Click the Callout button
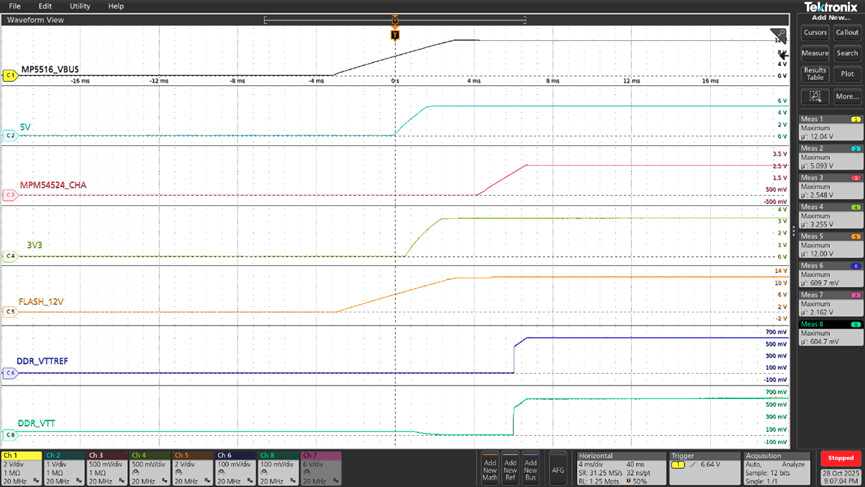The image size is (865, 487). 847,32
